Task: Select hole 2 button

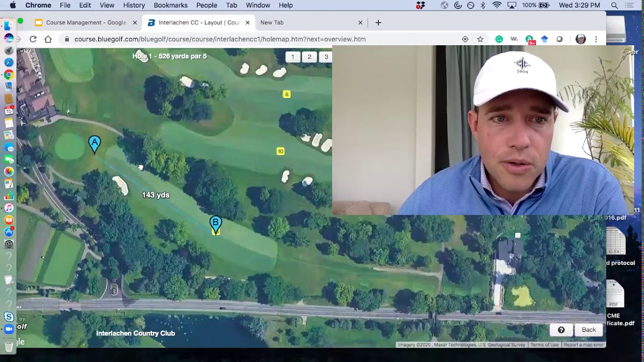Action: (309, 57)
